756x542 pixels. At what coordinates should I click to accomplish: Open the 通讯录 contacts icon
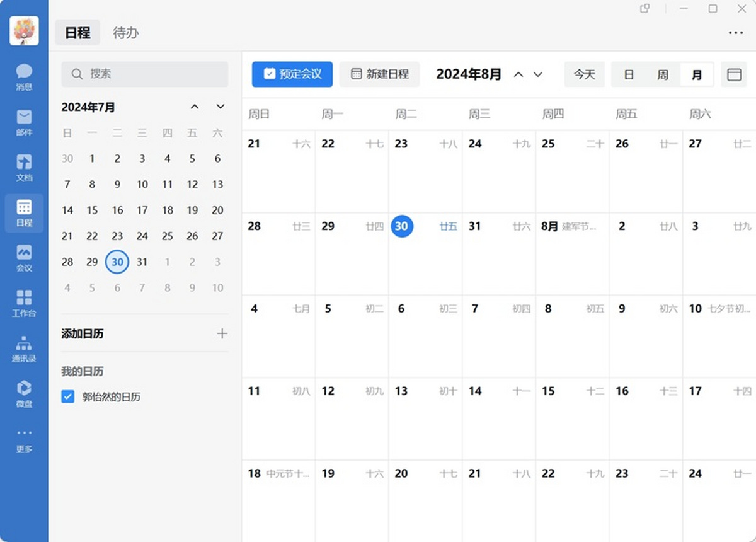(24, 349)
